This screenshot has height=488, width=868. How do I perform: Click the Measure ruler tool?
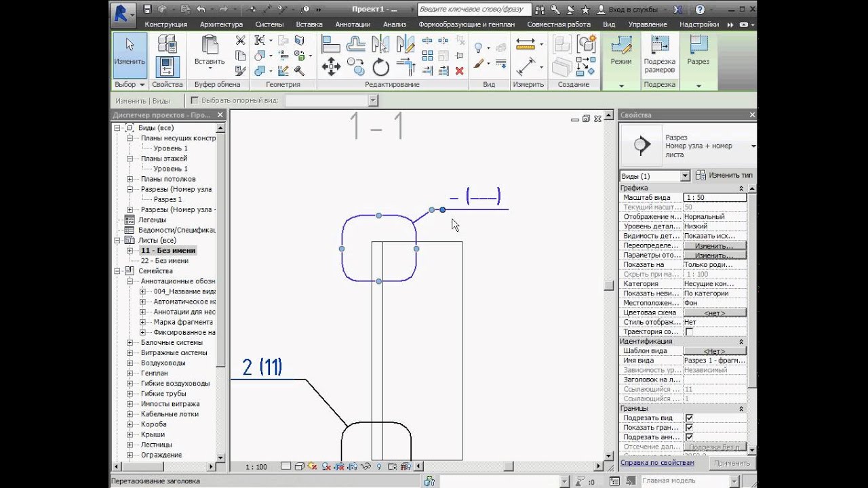coord(526,44)
